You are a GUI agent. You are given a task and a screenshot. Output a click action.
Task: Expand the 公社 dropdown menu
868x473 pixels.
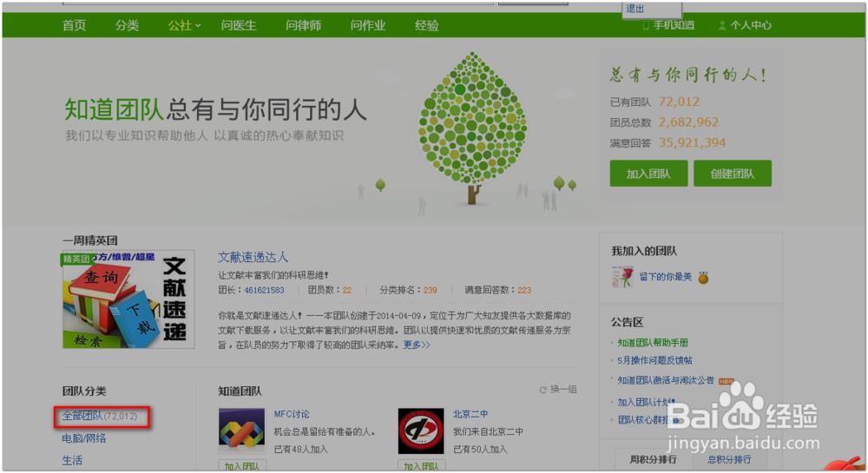tap(184, 25)
